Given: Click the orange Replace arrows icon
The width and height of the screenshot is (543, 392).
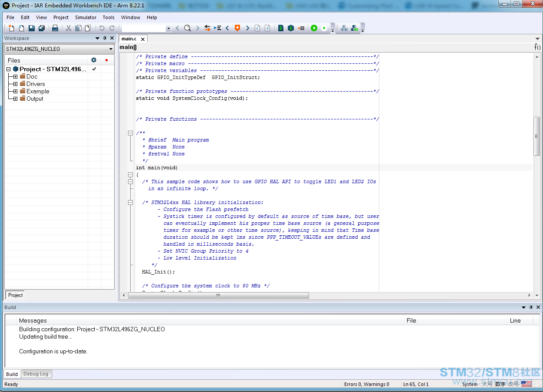Looking at the screenshot, I should tap(207, 28).
